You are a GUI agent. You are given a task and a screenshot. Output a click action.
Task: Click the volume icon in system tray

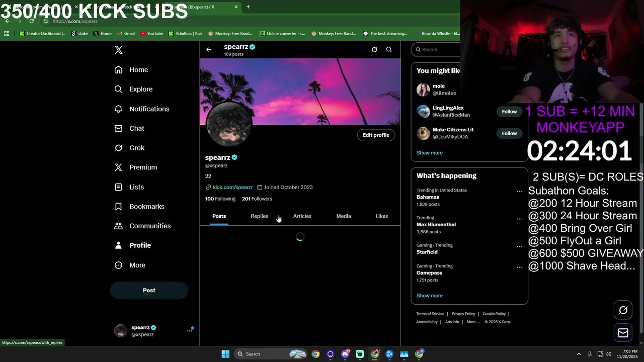click(608, 354)
